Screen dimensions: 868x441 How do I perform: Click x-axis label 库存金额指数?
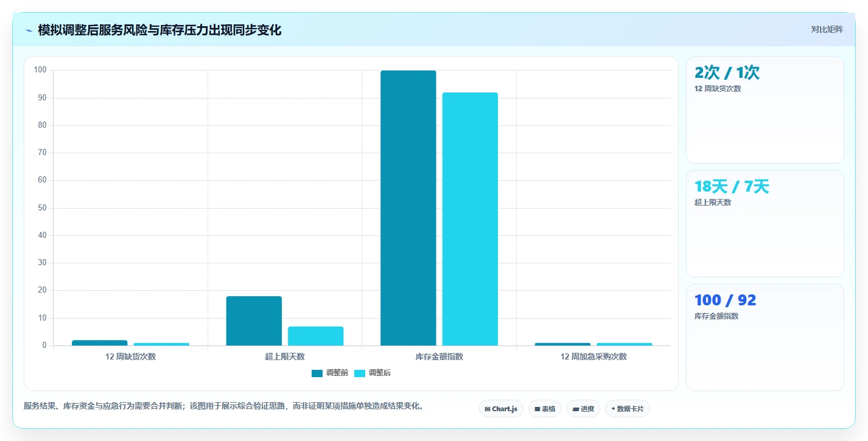tap(439, 356)
